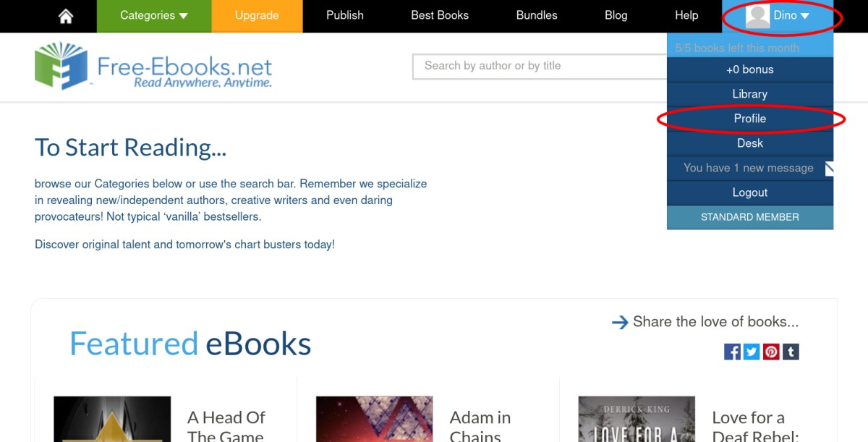The width and height of the screenshot is (868, 442).
Task: Click the Home icon in navbar
Action: tap(66, 16)
